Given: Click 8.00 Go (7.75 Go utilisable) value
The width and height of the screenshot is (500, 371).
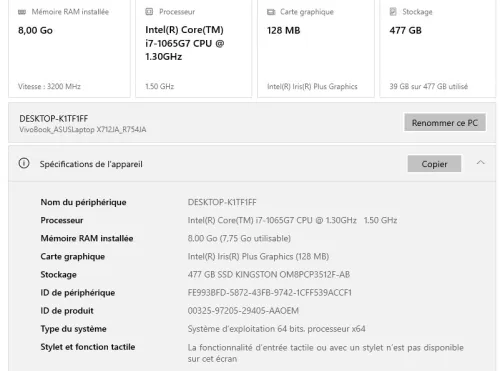Looking at the screenshot, I should click(x=239, y=239).
